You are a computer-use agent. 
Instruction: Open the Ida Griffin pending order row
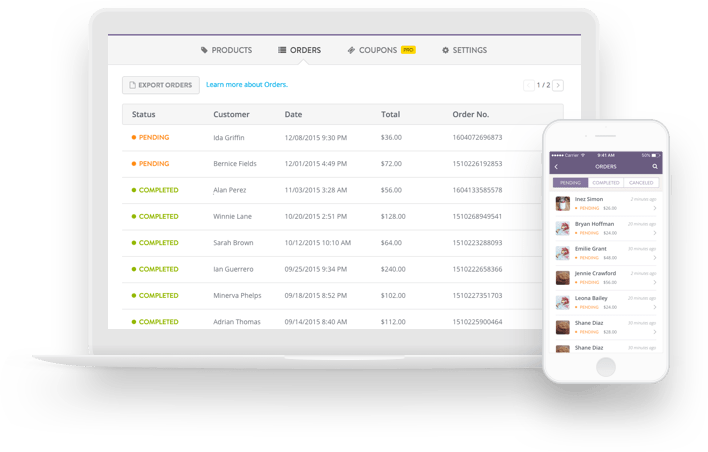[332, 138]
